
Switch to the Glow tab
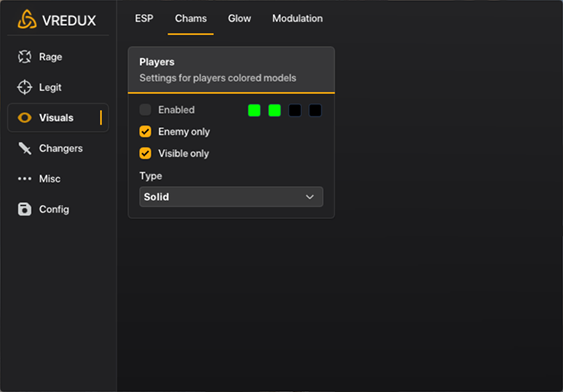239,18
